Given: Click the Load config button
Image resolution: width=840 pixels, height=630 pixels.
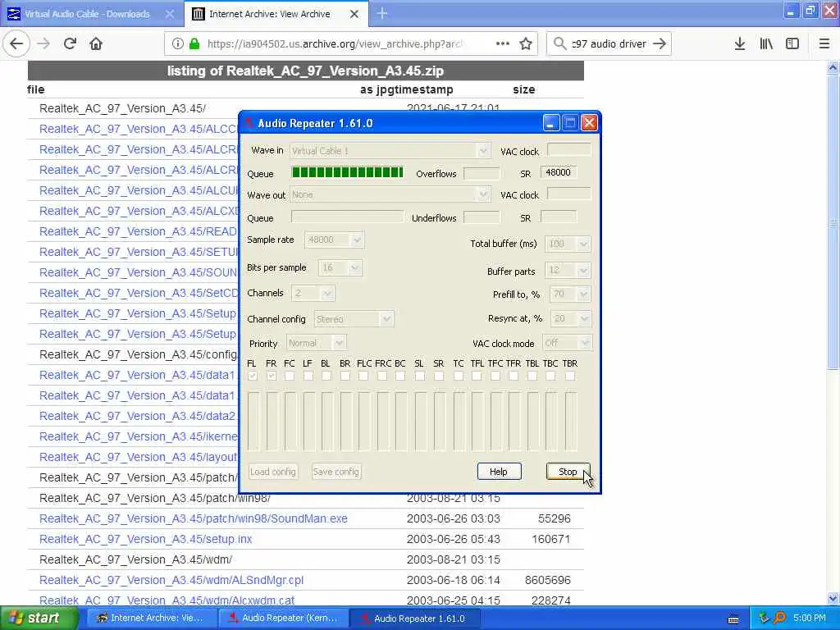Looking at the screenshot, I should tap(273, 472).
